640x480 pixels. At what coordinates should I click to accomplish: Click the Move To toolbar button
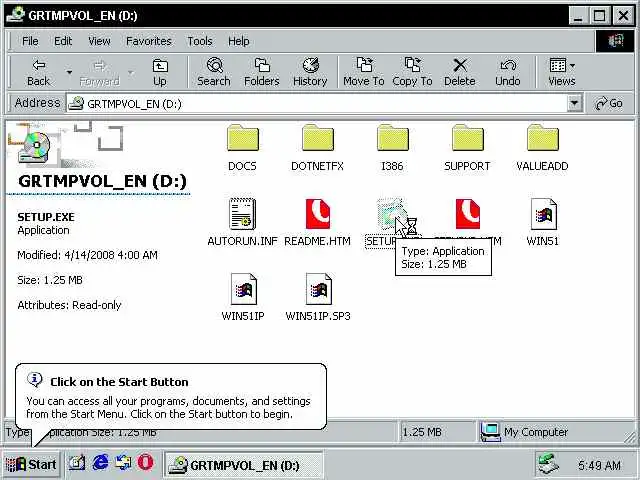click(364, 72)
